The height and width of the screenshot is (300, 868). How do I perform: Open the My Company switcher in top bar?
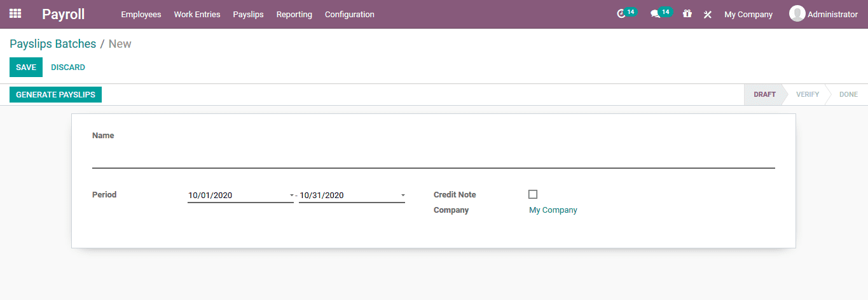(748, 14)
